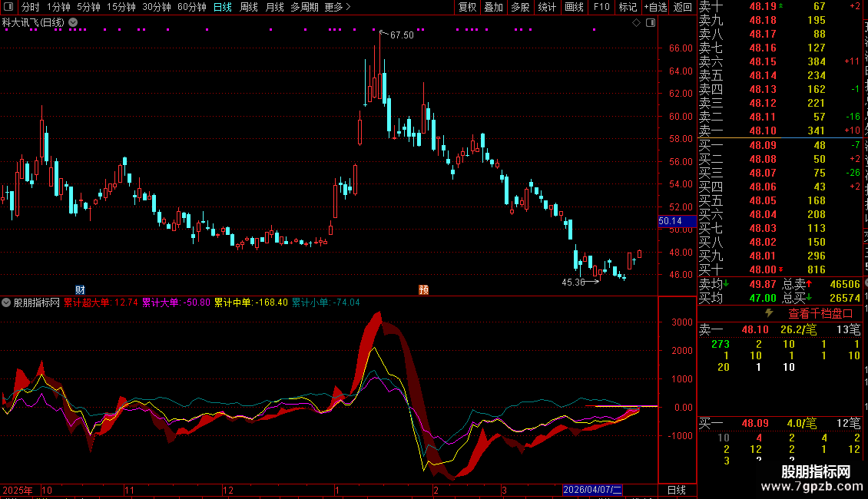Click the 复权 button
The width and height of the screenshot is (868, 499).
pos(467,7)
